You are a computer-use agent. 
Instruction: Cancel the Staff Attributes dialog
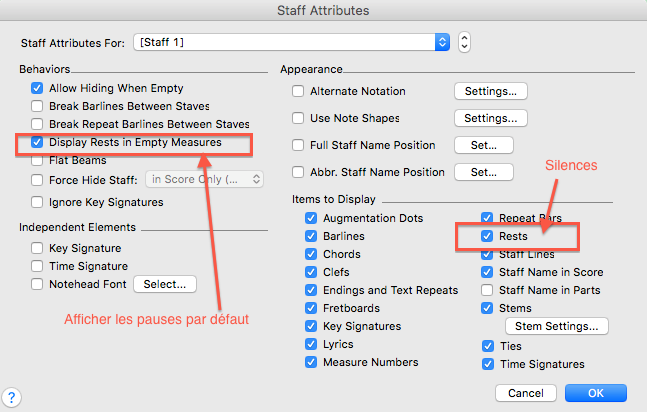click(525, 391)
